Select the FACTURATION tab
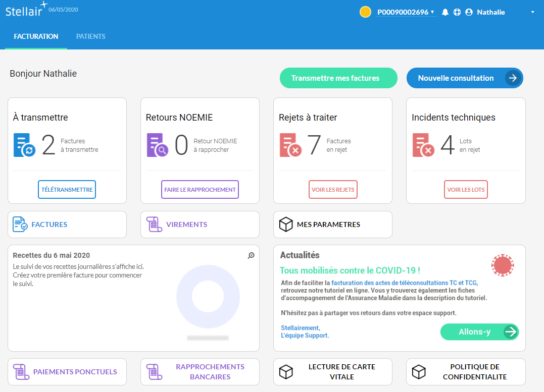The height and width of the screenshot is (392, 544). click(36, 36)
